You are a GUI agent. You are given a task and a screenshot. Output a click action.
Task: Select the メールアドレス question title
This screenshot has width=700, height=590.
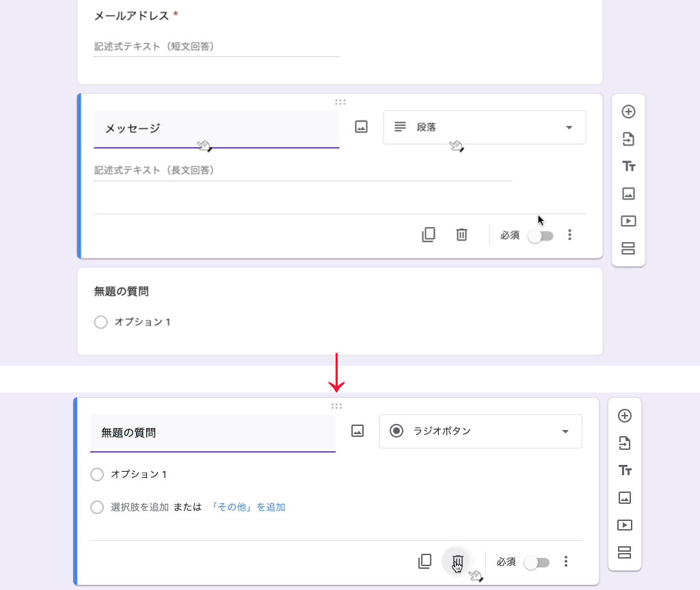coord(132,16)
